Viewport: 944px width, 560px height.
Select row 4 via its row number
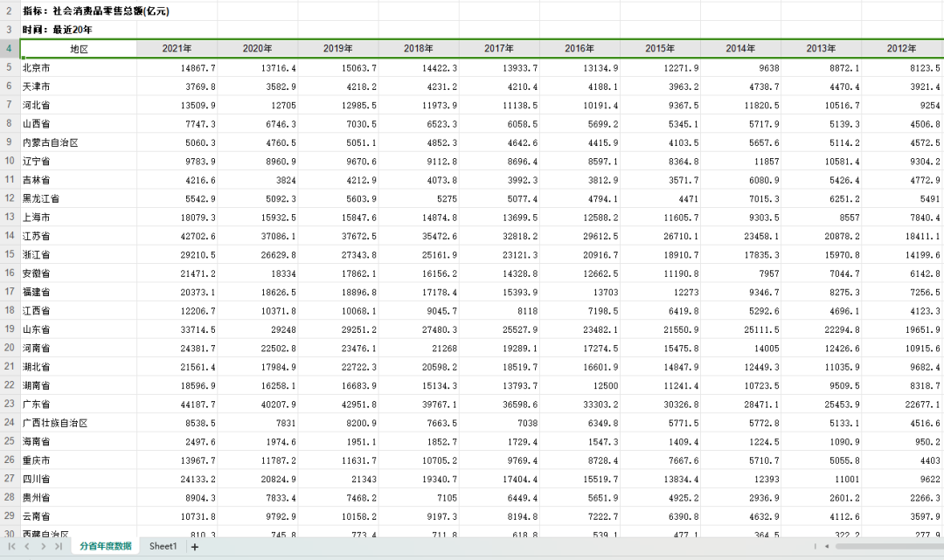point(9,49)
